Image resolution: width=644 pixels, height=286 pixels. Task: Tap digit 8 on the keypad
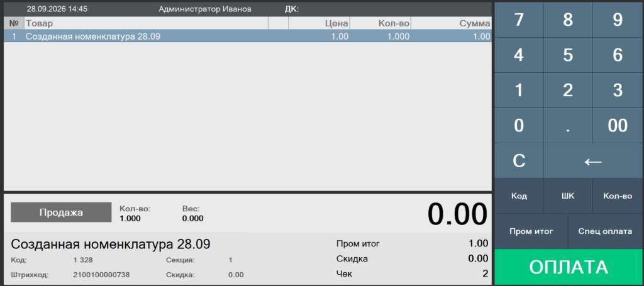568,19
